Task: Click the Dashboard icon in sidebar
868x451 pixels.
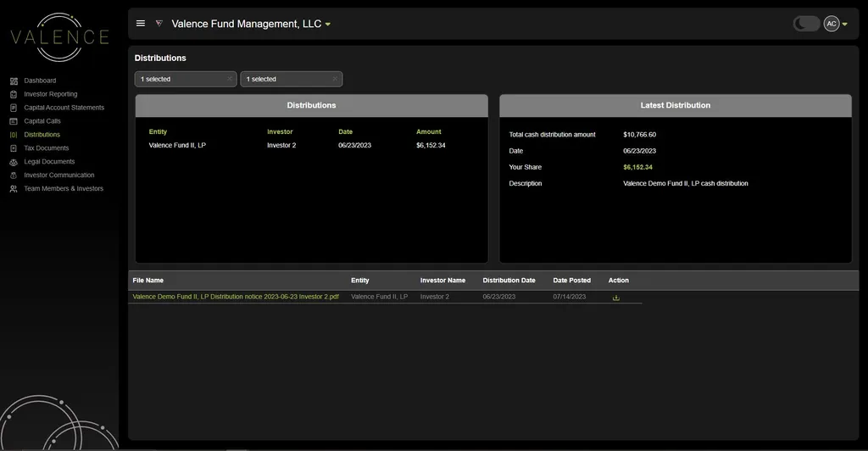Action: (14, 81)
